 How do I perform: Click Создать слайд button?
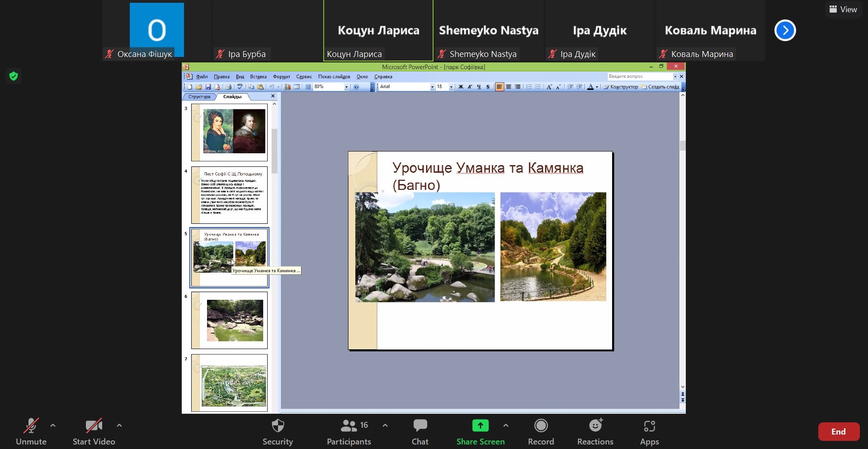point(660,87)
